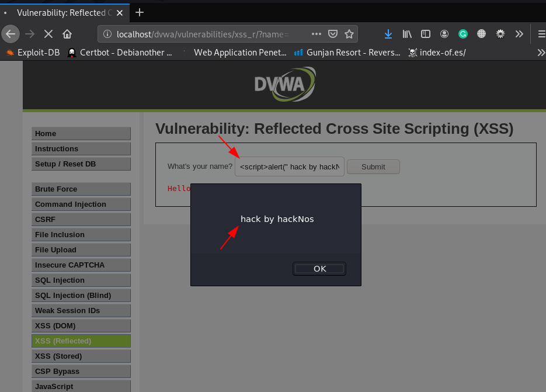Viewport: 546px width, 392px height.
Task: Click the Submit button
Action: (x=373, y=167)
